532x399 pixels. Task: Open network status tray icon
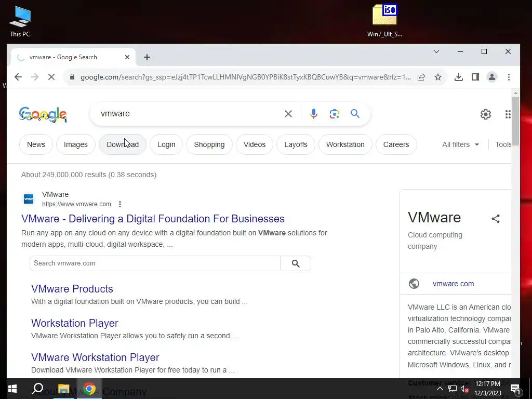pos(453,389)
